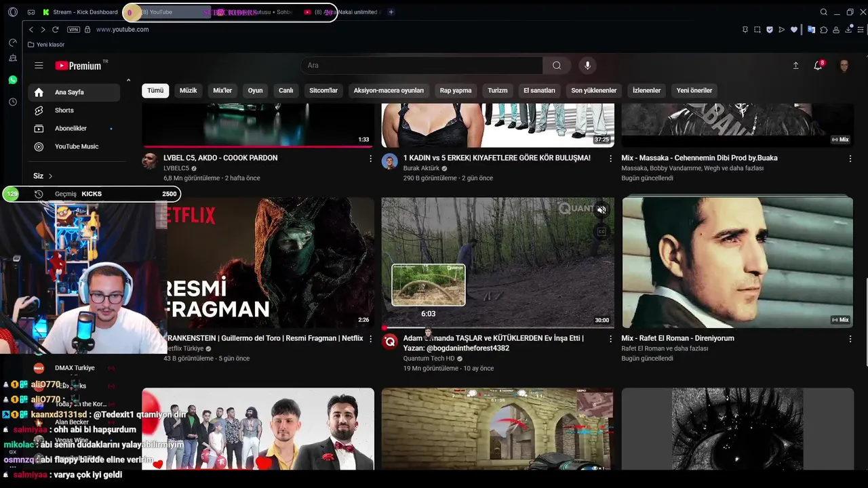Select the Yeni öneriler filter chip
868x488 pixels.
click(x=694, y=91)
